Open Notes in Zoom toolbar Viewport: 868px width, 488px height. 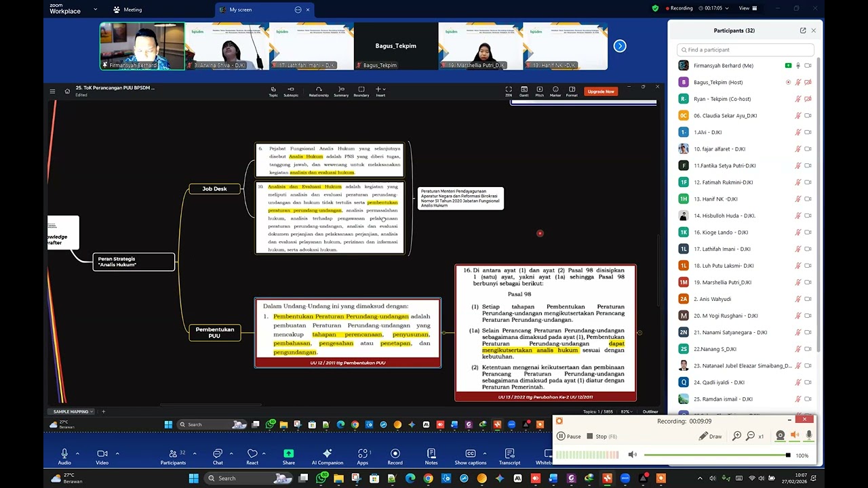pyautogui.click(x=431, y=457)
